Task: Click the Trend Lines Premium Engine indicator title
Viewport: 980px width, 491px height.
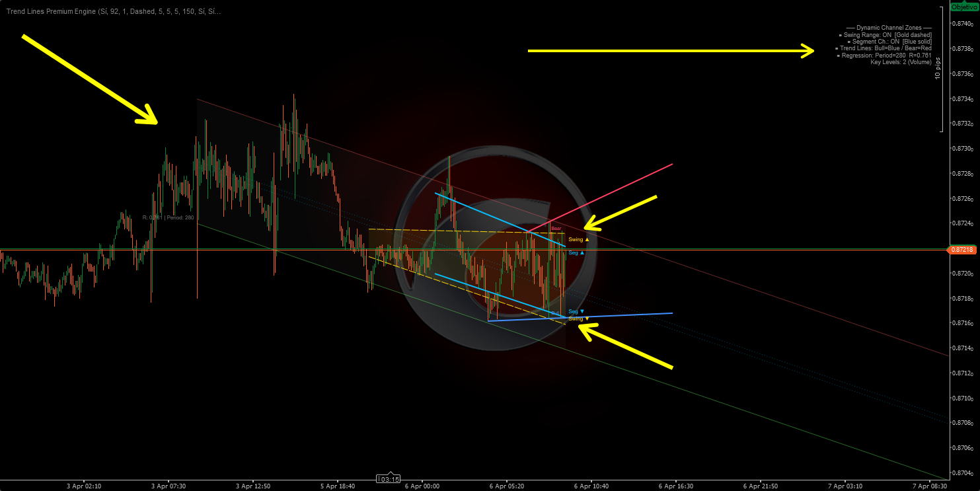Action: tap(111, 11)
